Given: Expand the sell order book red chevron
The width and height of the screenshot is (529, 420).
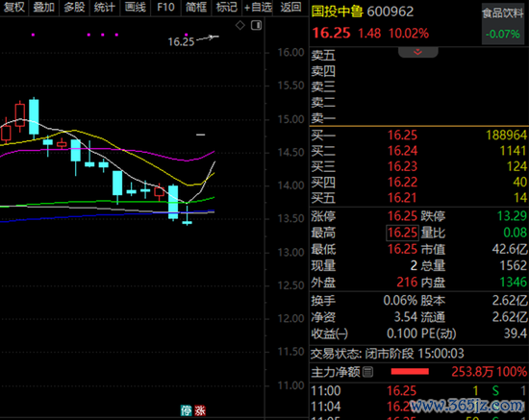Looking at the screenshot, I should [x=418, y=52].
